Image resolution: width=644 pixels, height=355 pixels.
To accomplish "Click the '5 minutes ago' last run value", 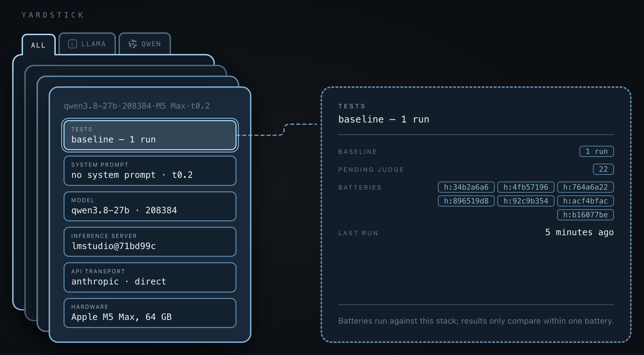I will pos(579,232).
